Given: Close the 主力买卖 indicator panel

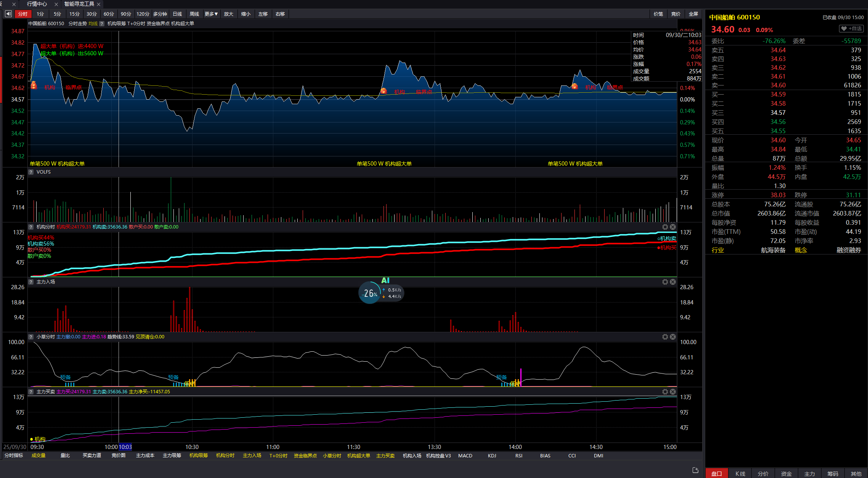Looking at the screenshot, I should 673,392.
